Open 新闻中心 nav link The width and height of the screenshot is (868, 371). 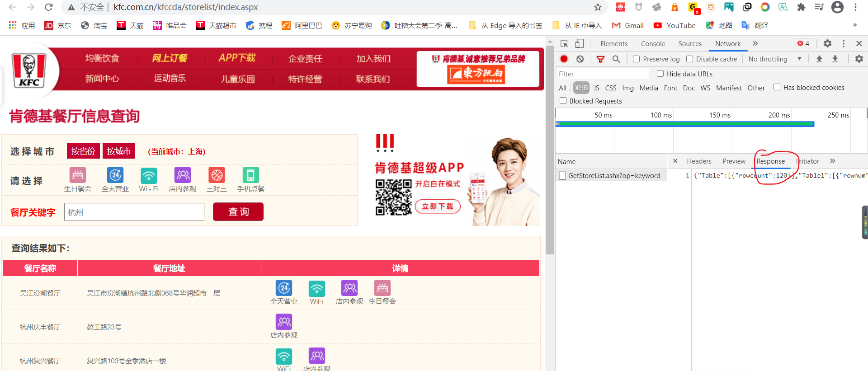click(102, 79)
